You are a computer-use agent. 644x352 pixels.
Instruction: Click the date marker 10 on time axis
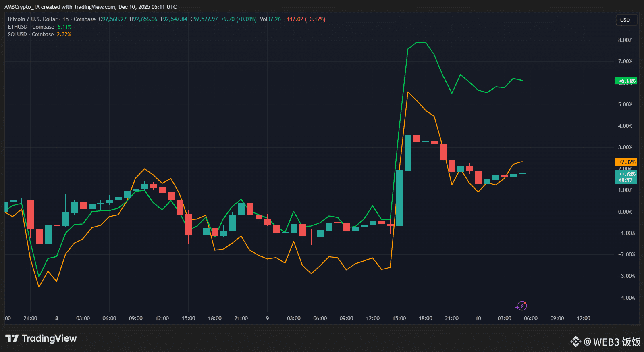pyautogui.click(x=478, y=318)
